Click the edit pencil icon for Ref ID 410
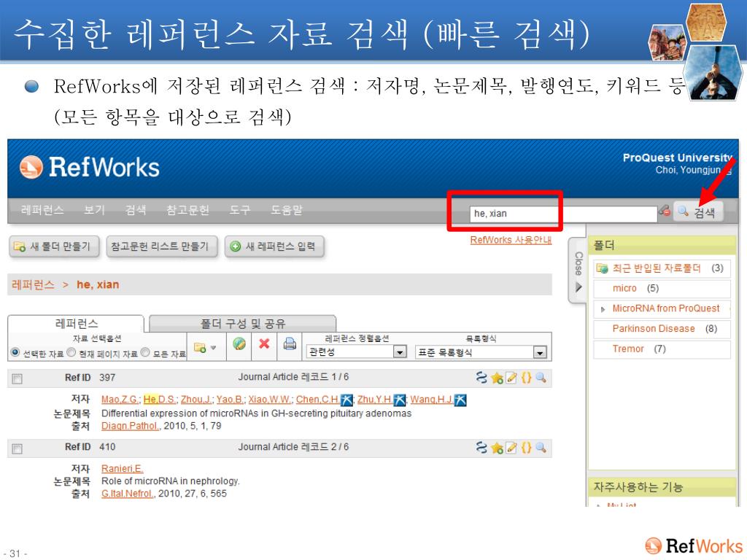The height and width of the screenshot is (560, 747). point(511,448)
